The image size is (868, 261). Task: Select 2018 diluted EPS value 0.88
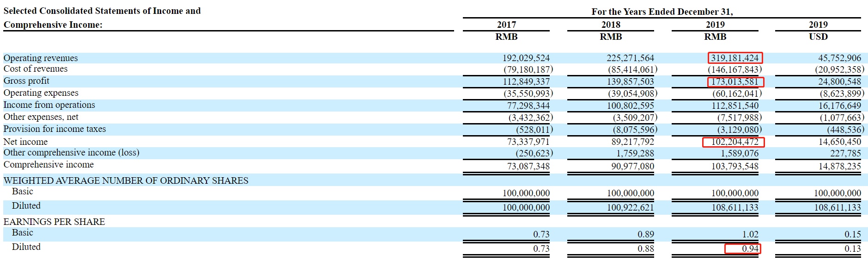646,249
